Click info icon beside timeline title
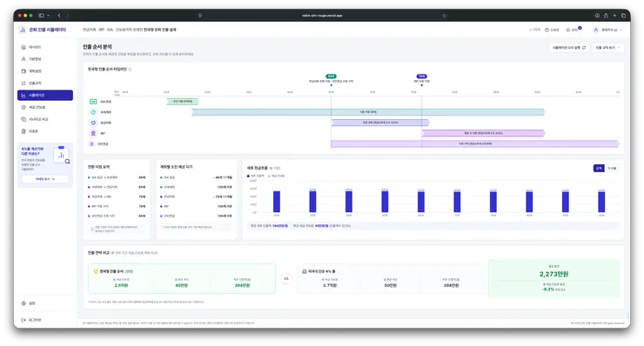Viewport: 644px width, 346px height. [130, 70]
